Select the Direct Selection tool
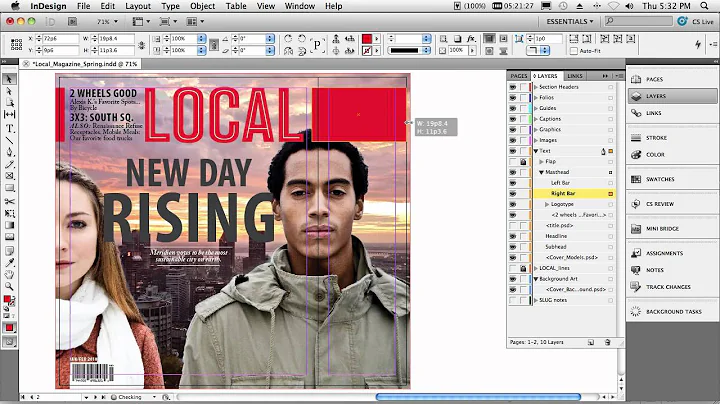Image resolution: width=720 pixels, height=404 pixels. pyautogui.click(x=9, y=91)
